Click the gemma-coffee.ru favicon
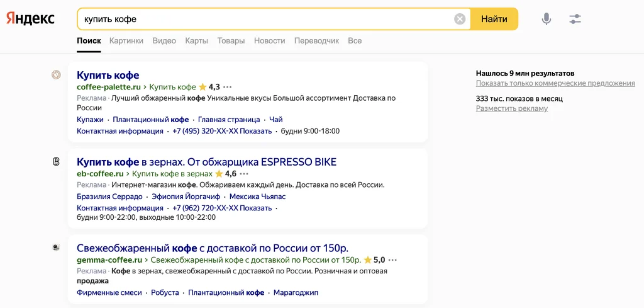Viewport: 644px width, 308px height. click(x=56, y=248)
